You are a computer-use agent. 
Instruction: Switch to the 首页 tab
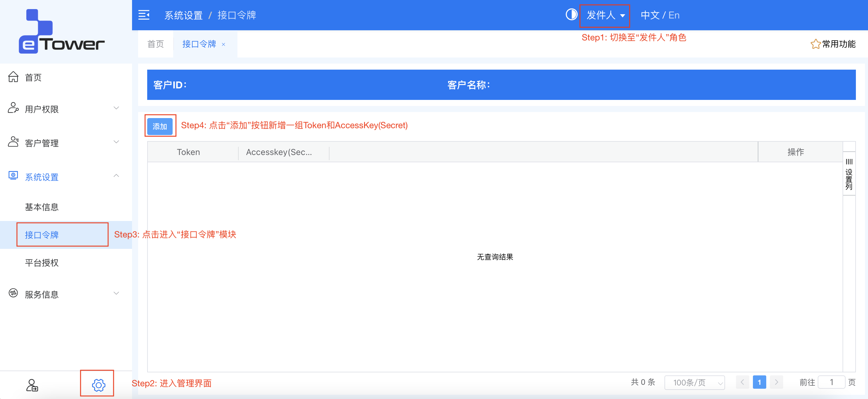point(155,44)
